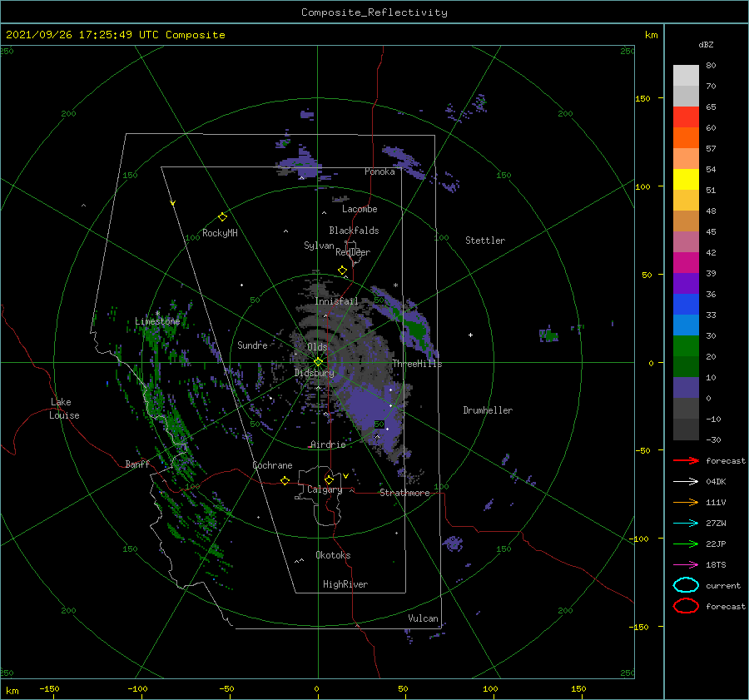Click the green 22JP arrow icon
The image size is (749, 700).
point(686,544)
